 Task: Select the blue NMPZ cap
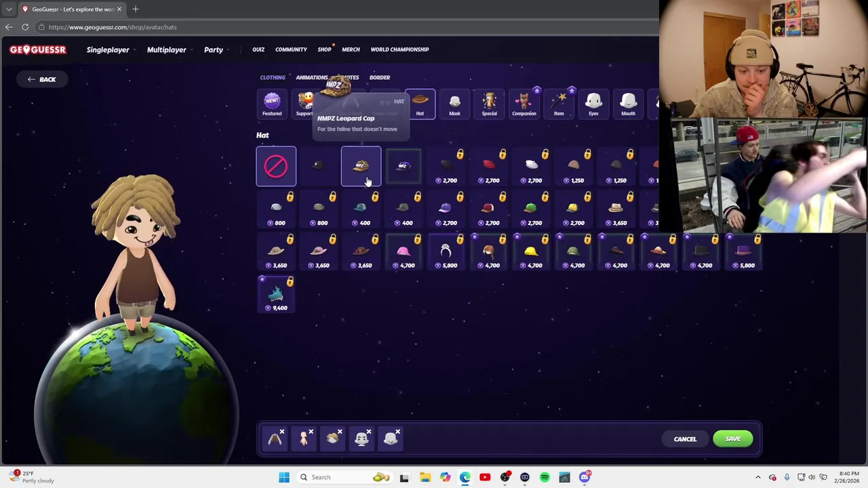pyautogui.click(x=403, y=166)
